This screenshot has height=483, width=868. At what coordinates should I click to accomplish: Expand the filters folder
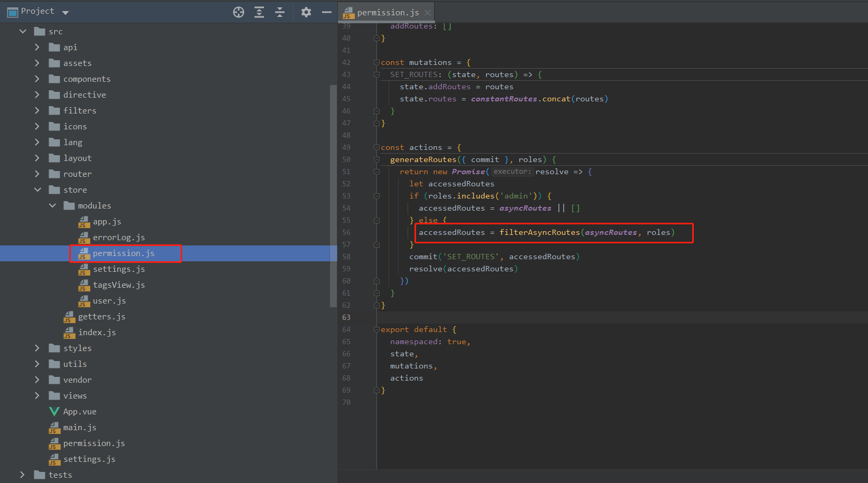pyautogui.click(x=37, y=111)
